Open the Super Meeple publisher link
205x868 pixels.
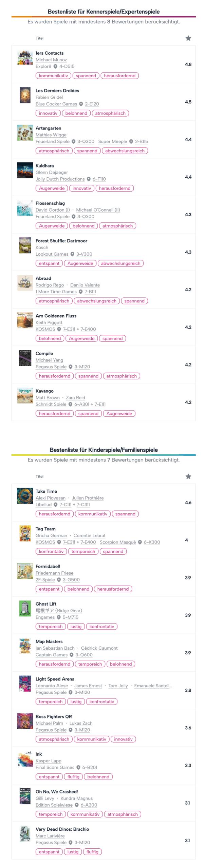(113, 141)
